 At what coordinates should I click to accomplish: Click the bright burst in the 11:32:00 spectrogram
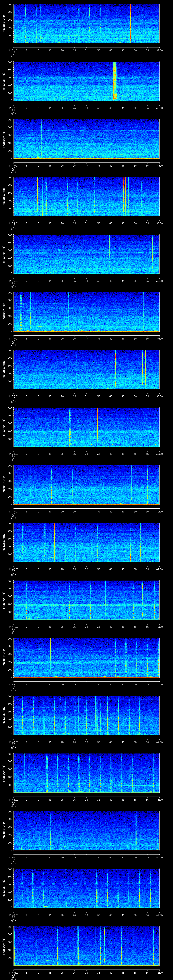point(115,81)
